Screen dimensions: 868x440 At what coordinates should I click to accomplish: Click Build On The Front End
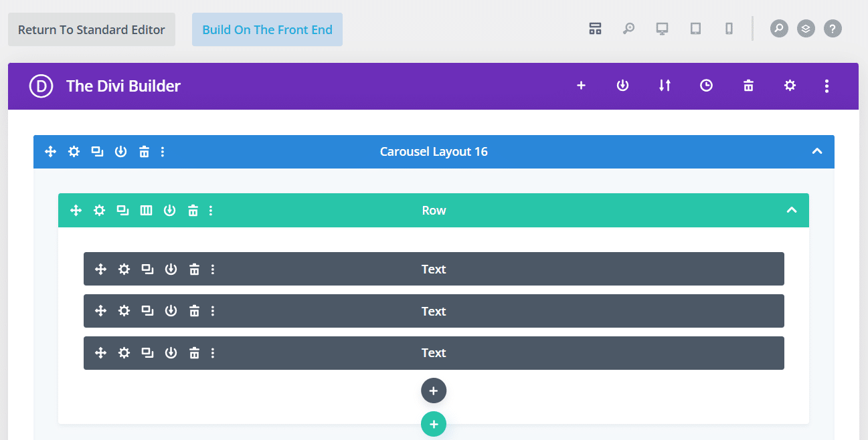click(x=267, y=29)
